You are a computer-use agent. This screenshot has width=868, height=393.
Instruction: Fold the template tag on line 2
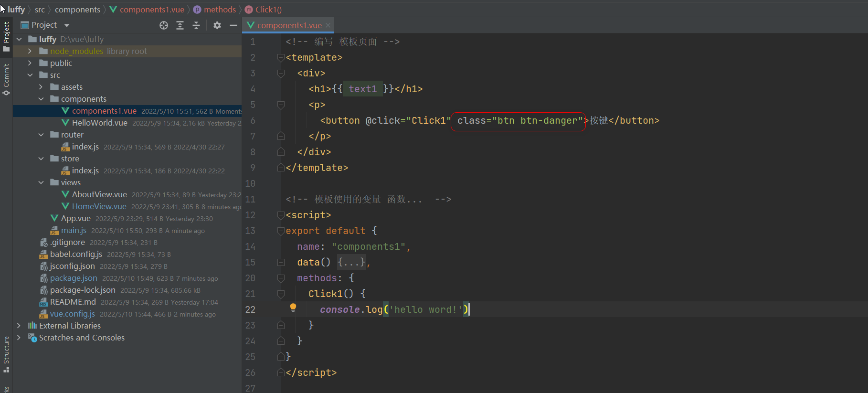pos(281,58)
